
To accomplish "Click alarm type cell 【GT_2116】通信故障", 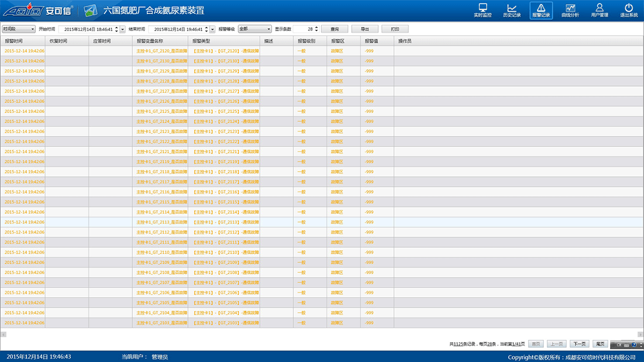I will [226, 192].
